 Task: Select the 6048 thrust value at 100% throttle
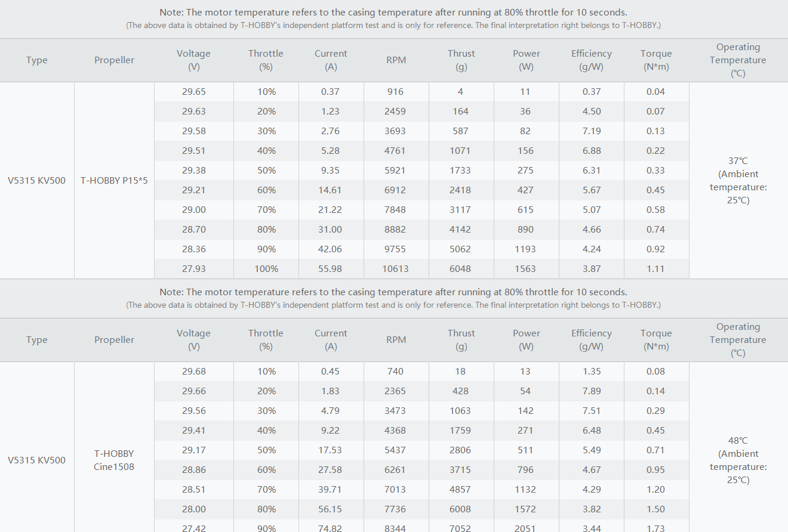tap(460, 269)
